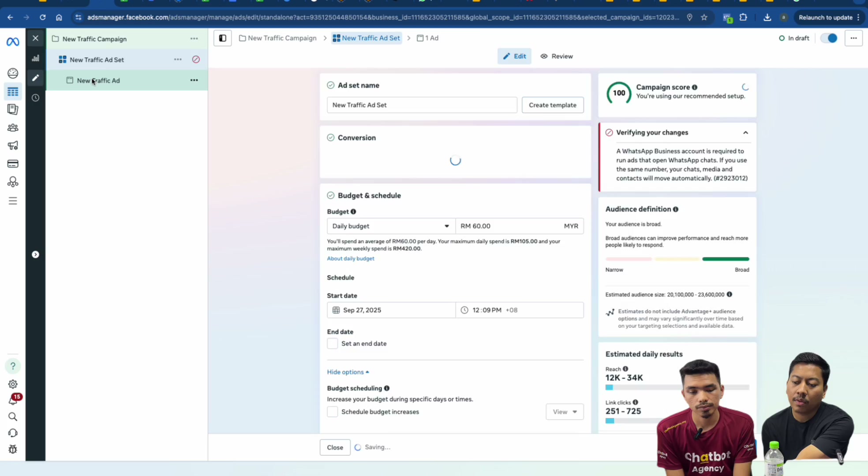Image resolution: width=868 pixels, height=476 pixels.
Task: Select the pencil edit icon in dark bar
Action: coord(36,78)
